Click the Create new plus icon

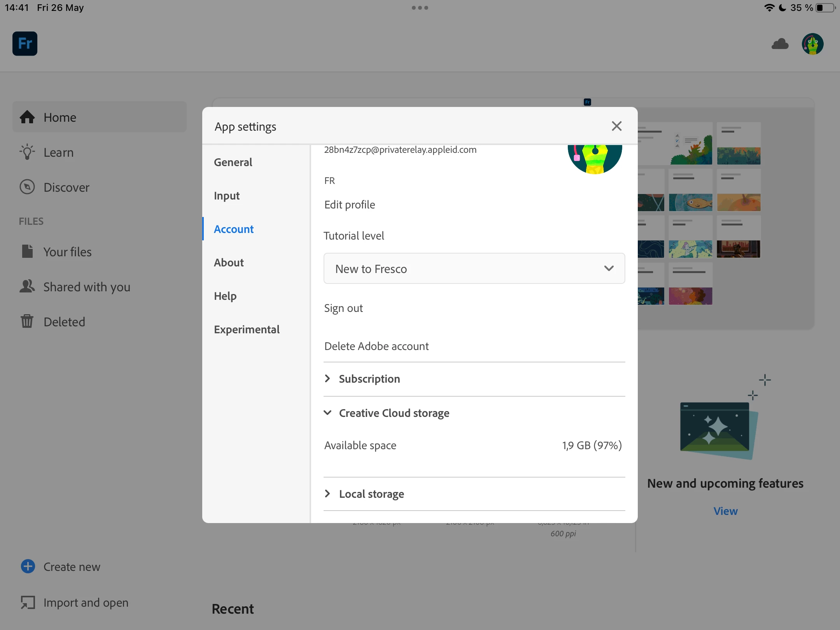[28, 566]
